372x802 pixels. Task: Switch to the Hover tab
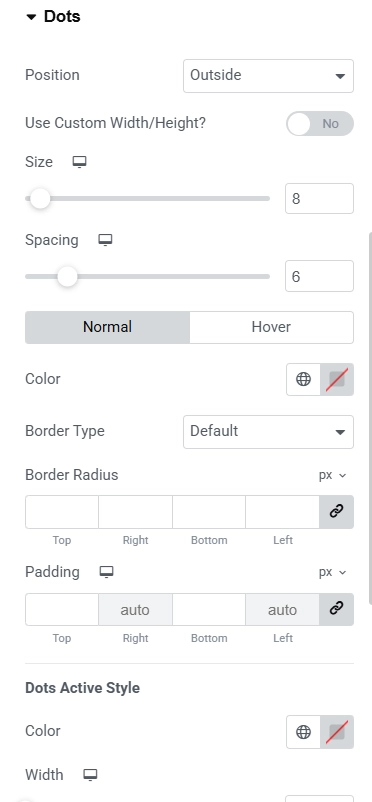pyautogui.click(x=271, y=327)
